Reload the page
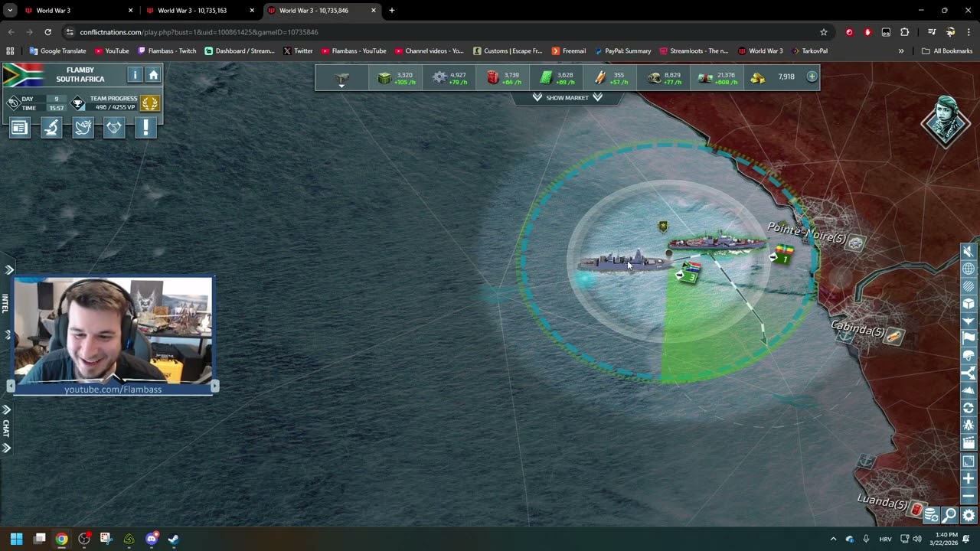Viewport: 980px width, 551px height. tap(47, 32)
